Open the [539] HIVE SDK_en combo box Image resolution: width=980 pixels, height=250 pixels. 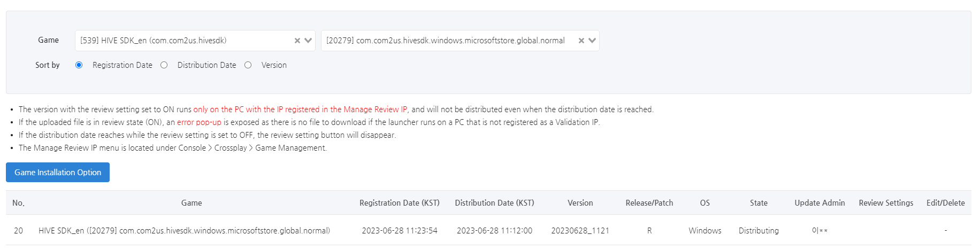click(195, 41)
